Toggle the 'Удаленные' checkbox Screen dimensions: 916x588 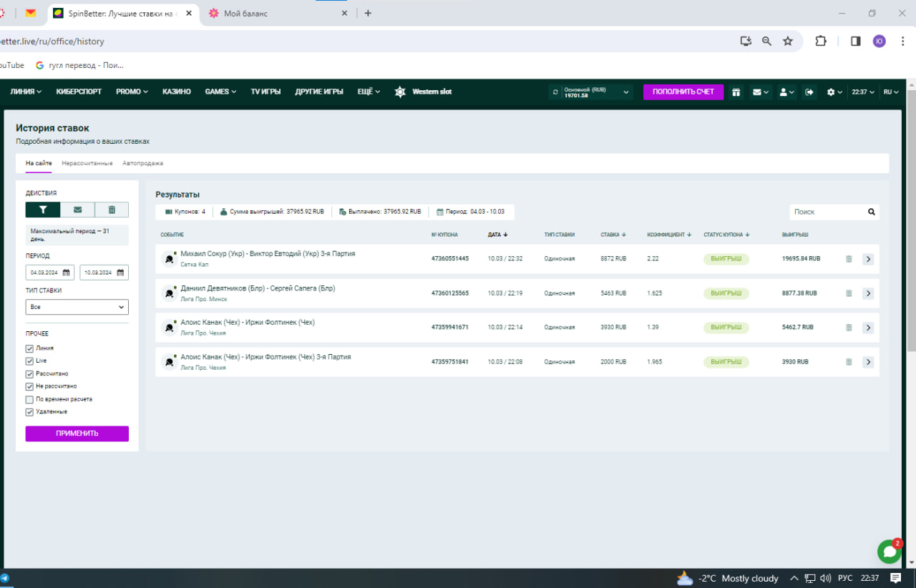point(29,412)
